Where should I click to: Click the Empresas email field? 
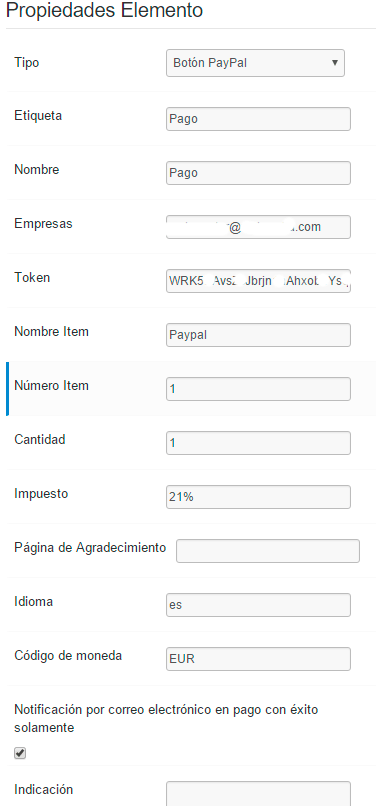tap(258, 227)
